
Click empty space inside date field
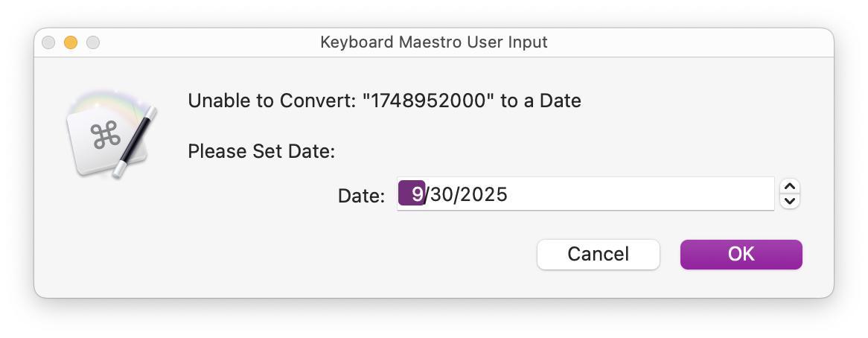(x=640, y=194)
